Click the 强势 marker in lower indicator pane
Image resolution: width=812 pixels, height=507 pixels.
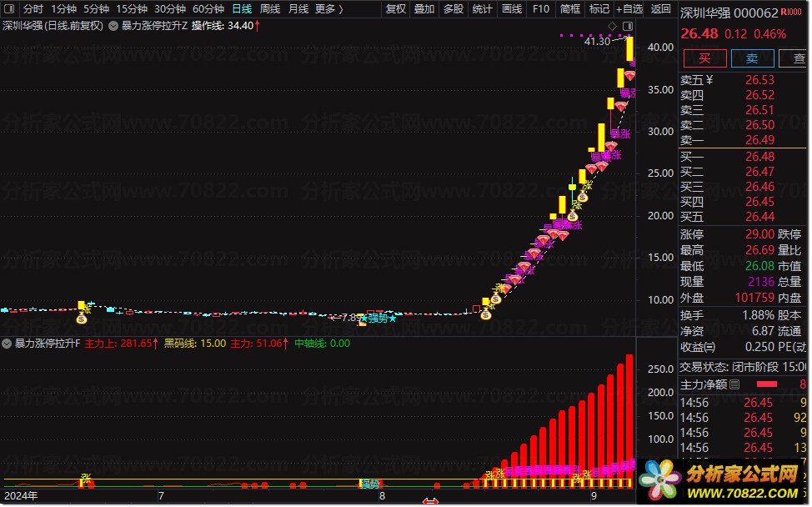[370, 484]
